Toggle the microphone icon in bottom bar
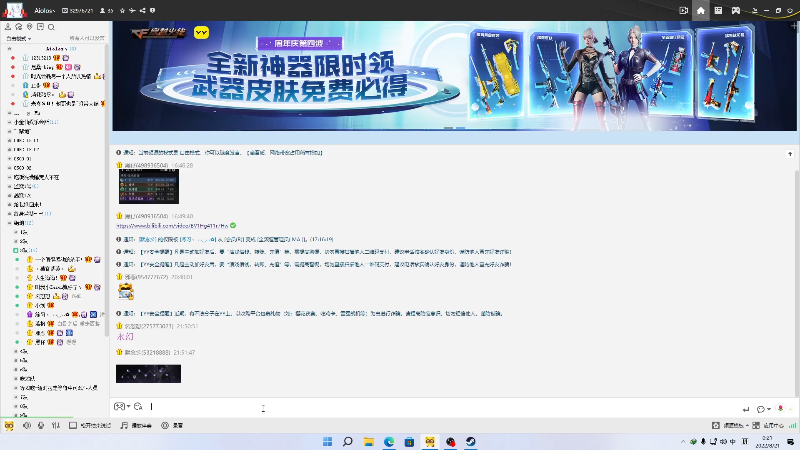 [x=41, y=425]
